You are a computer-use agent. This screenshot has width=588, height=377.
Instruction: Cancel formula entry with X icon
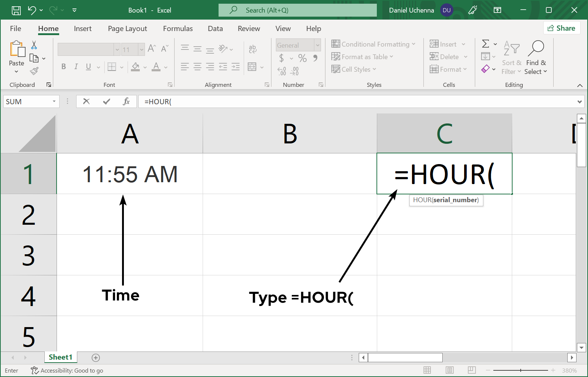[x=86, y=101]
